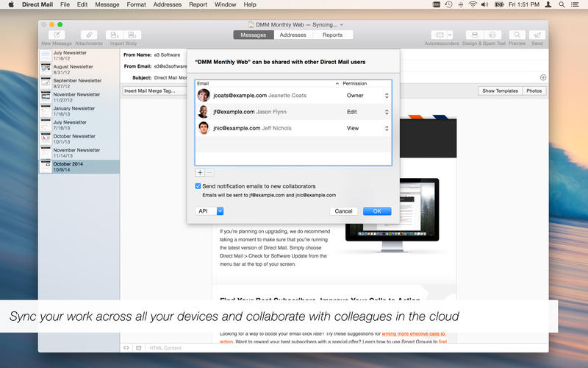Open the Message menu

pyautogui.click(x=107, y=4)
